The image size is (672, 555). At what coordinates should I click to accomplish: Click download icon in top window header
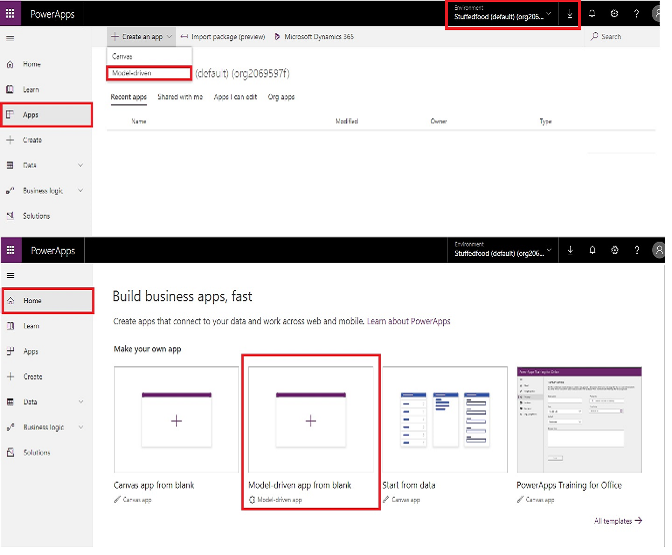[x=570, y=14]
